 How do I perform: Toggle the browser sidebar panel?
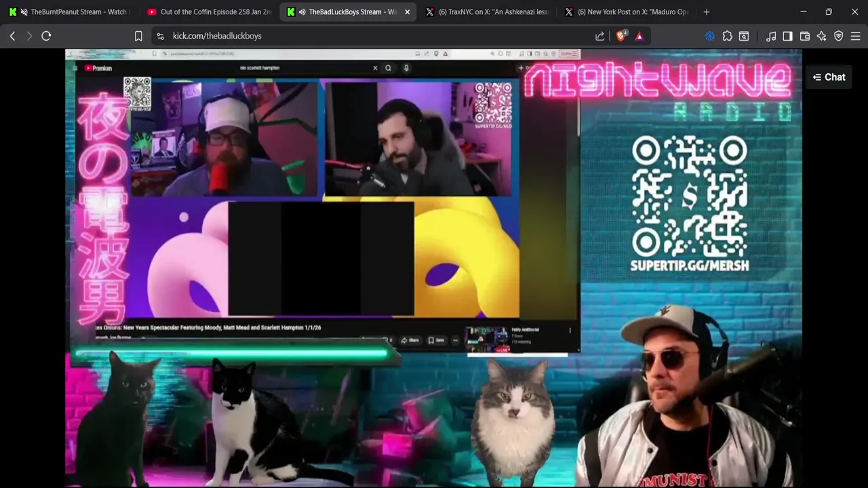coord(787,36)
